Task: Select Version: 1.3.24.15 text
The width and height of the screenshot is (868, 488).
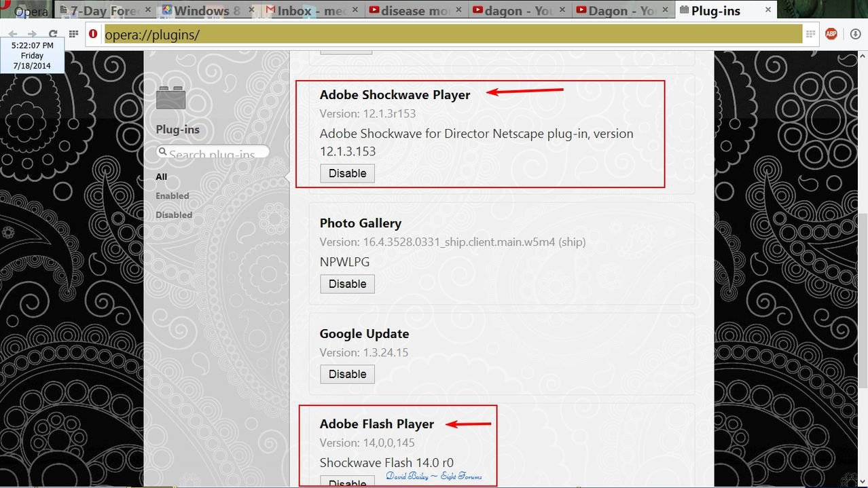Action: [x=364, y=352]
